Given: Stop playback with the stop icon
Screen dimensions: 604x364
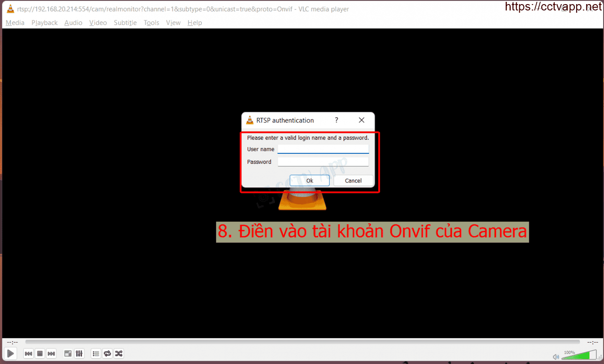Looking at the screenshot, I should 40,354.
